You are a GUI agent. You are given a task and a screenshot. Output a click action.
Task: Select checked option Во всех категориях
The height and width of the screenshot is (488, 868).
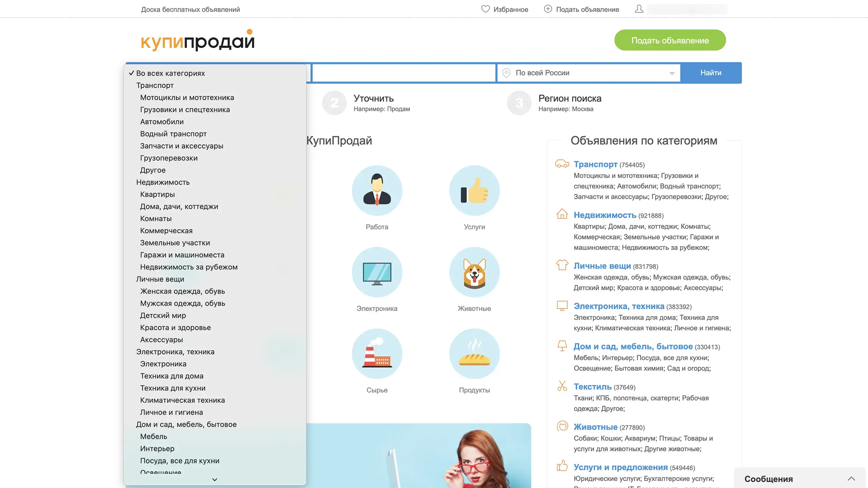pyautogui.click(x=170, y=73)
